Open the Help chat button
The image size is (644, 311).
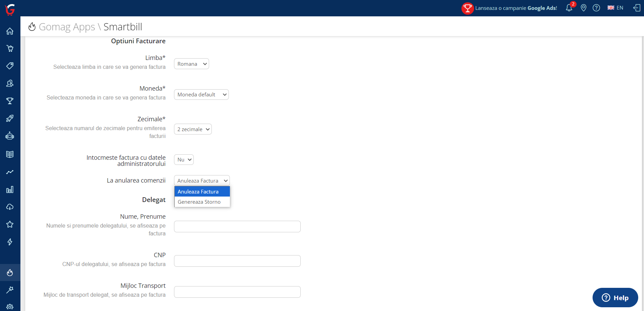(x=615, y=298)
